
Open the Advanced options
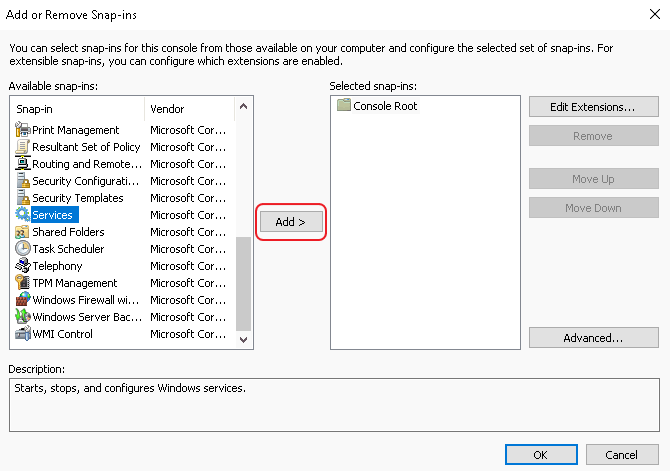tap(593, 338)
